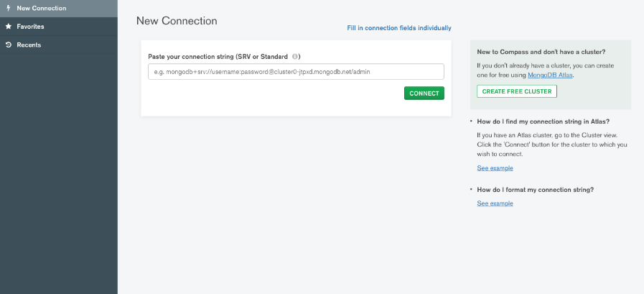
Task: Open the New Connection sidebar item
Action: click(x=59, y=9)
